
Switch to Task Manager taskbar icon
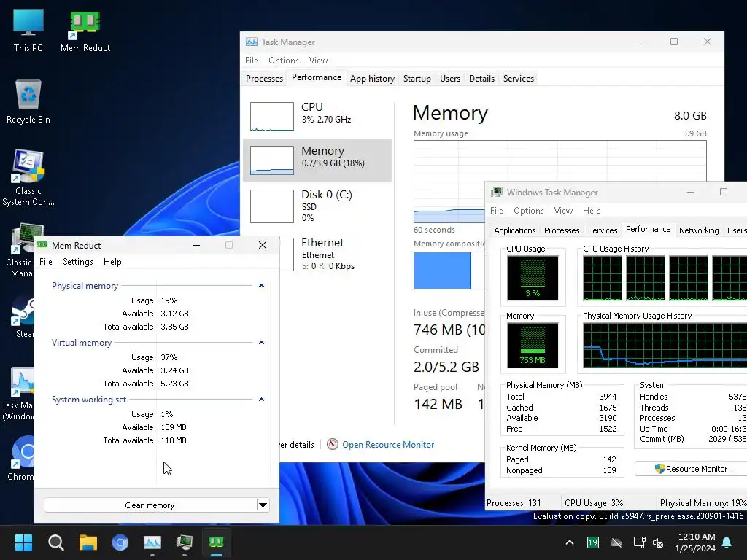152,542
